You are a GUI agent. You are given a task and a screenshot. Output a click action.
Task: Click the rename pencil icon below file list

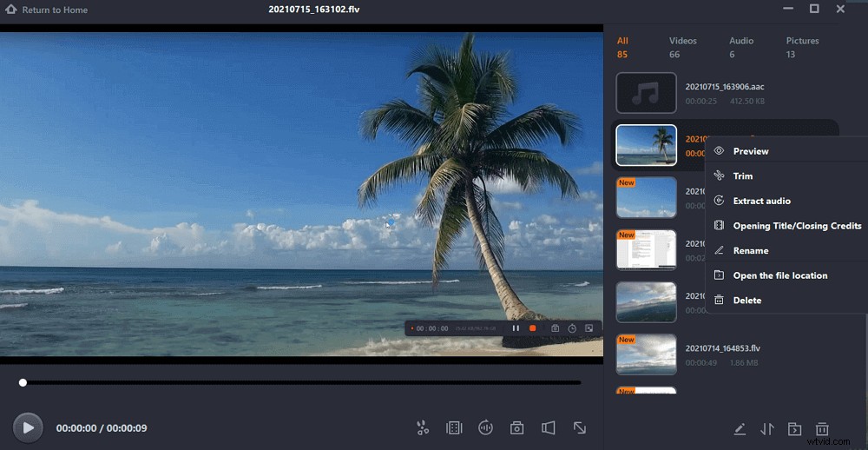click(740, 428)
